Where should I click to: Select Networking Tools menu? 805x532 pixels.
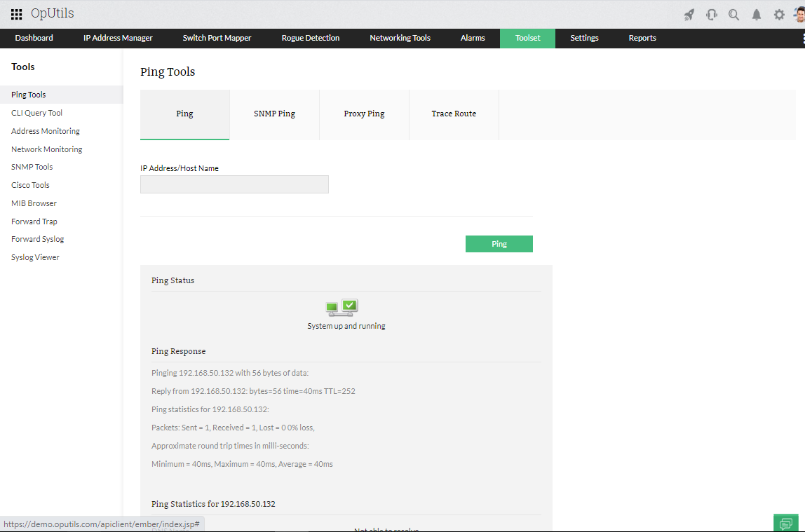(400, 38)
